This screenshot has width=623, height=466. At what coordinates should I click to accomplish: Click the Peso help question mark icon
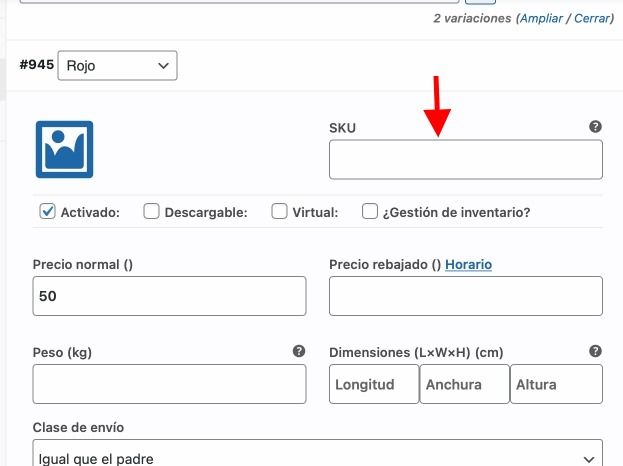[x=299, y=351]
